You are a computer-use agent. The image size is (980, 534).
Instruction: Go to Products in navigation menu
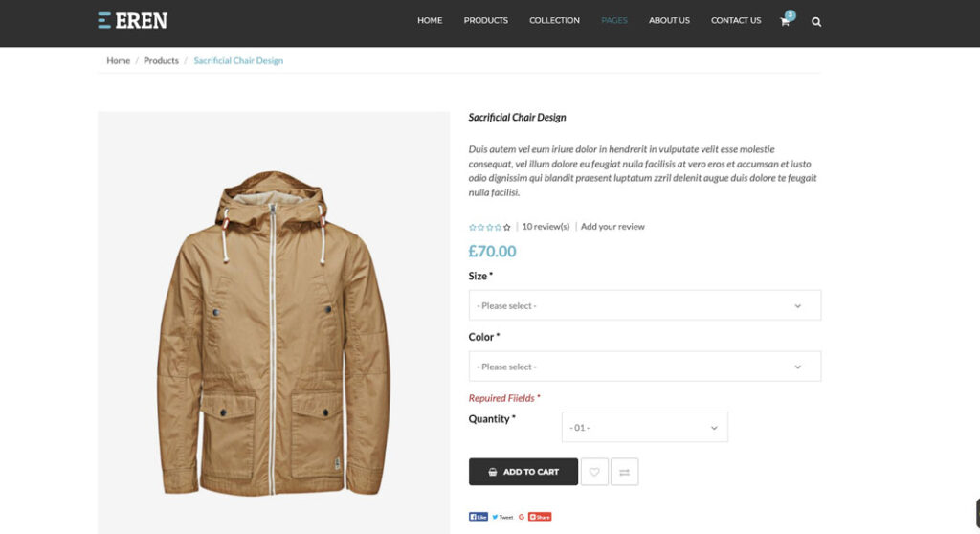485,20
